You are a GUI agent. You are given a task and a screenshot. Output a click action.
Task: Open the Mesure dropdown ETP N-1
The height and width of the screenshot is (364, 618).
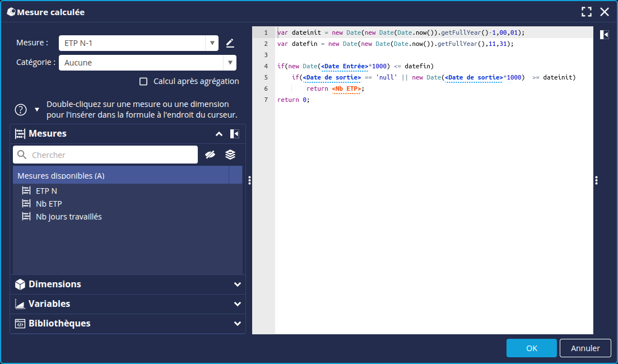point(212,43)
